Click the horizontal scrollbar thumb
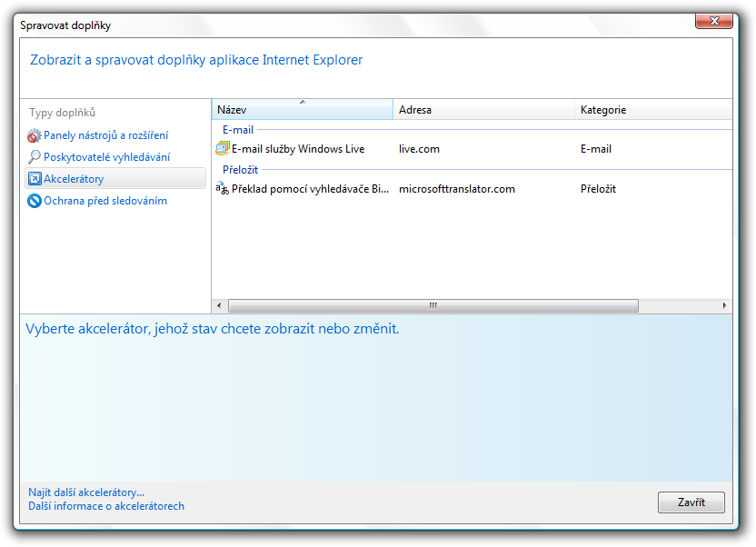The width and height of the screenshot is (756, 547). (433, 305)
